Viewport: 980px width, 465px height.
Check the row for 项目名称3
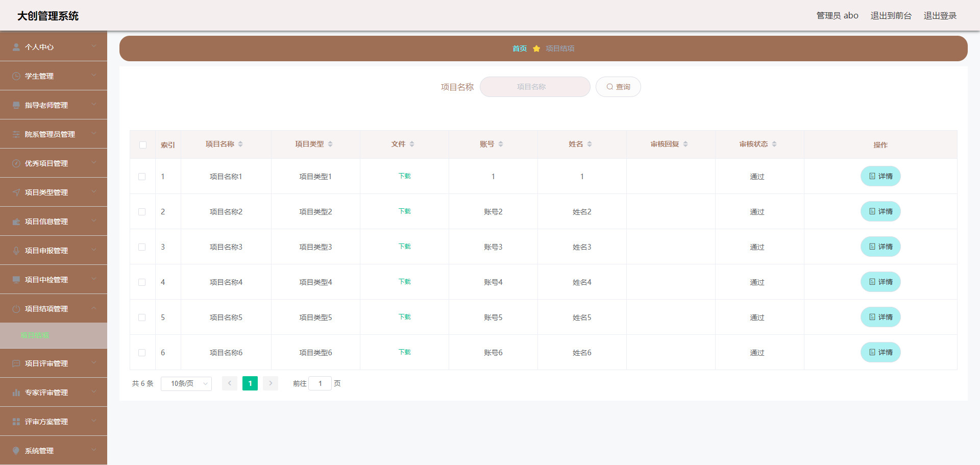[x=142, y=247]
